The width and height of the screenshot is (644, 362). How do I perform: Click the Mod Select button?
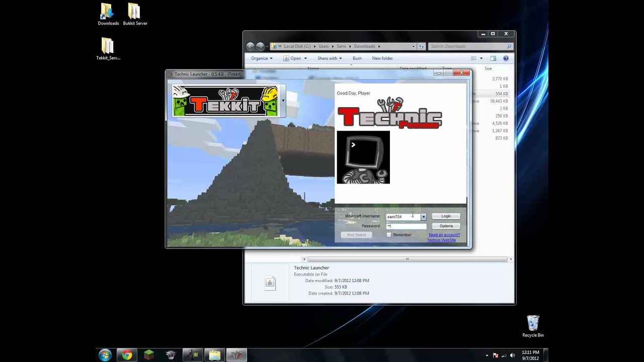[x=356, y=235]
